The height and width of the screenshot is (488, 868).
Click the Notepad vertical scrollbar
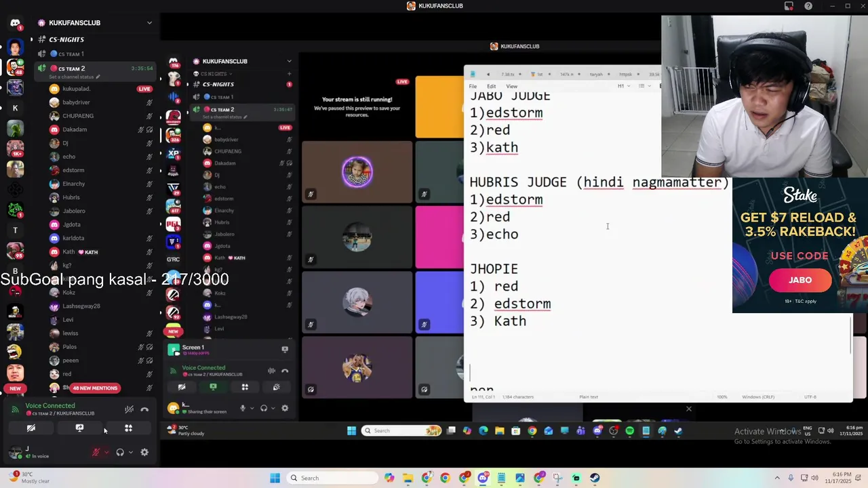(x=850, y=335)
